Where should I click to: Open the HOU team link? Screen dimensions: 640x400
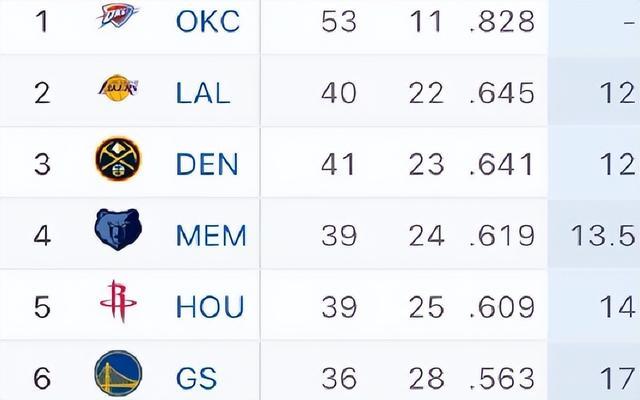210,307
